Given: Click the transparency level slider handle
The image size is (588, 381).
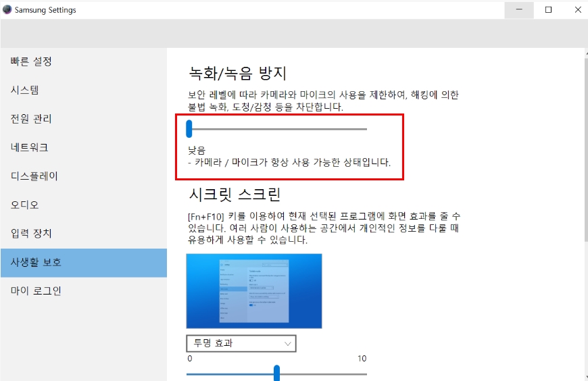Looking at the screenshot, I should (x=276, y=373).
